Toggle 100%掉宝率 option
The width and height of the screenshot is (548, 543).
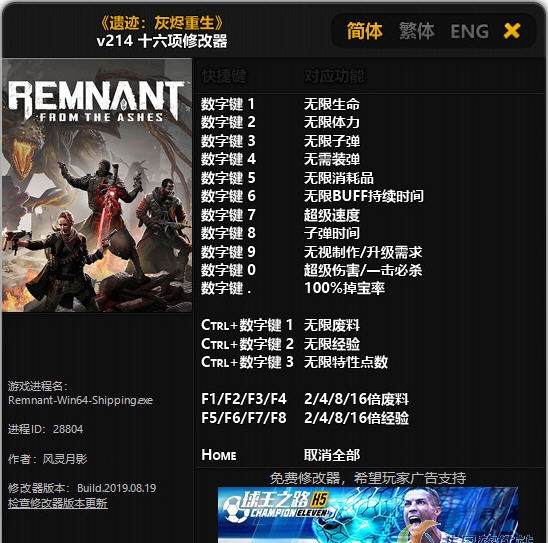(x=344, y=288)
